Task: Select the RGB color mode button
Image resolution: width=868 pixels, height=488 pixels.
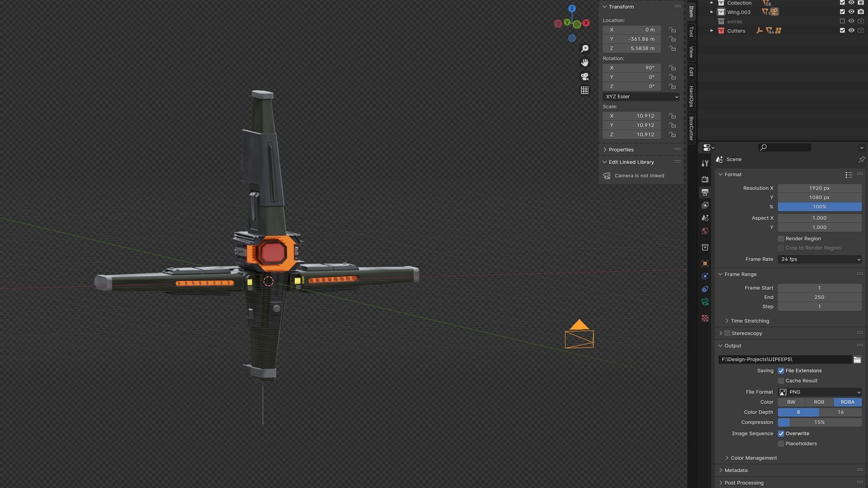Action: pos(819,402)
